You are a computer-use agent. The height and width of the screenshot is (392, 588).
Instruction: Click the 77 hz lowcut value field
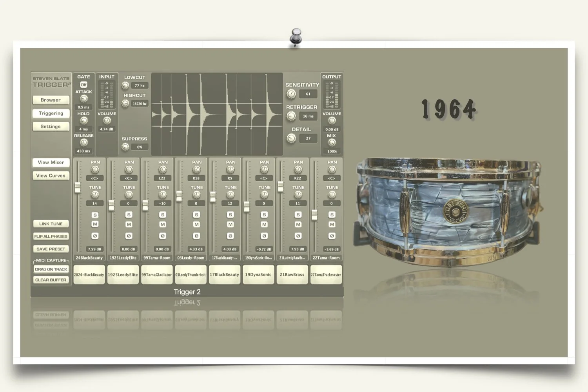[140, 85]
